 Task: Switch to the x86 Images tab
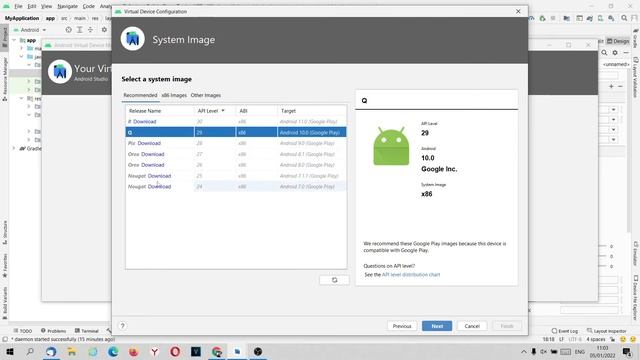click(174, 95)
